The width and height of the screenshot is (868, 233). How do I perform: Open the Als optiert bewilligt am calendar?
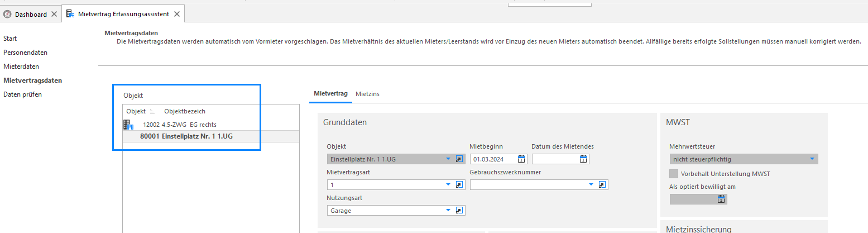tap(721, 199)
